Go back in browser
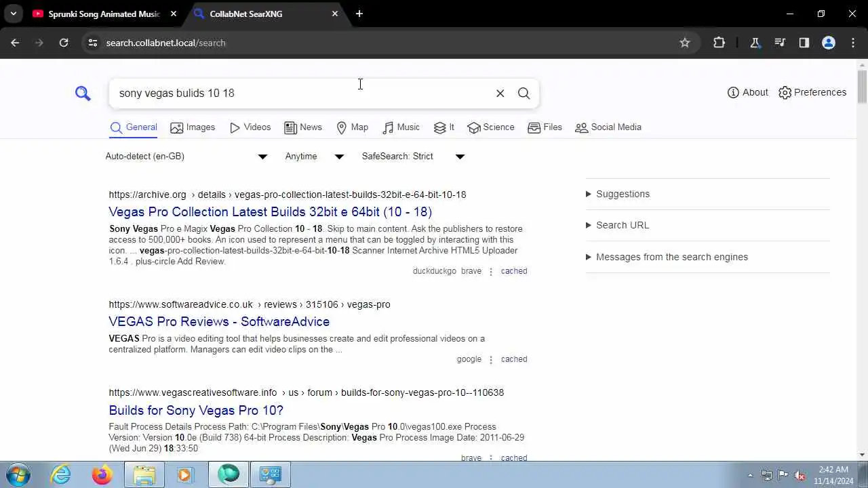This screenshot has height=488, width=868. (x=15, y=43)
